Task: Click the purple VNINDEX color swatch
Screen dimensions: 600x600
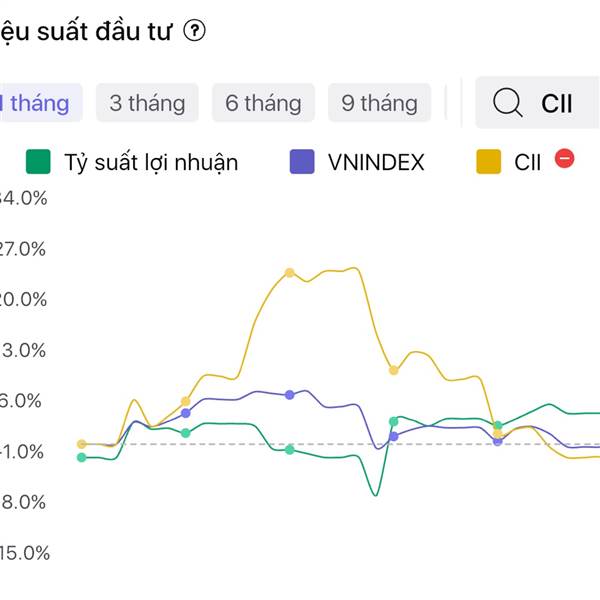Action: point(302,161)
